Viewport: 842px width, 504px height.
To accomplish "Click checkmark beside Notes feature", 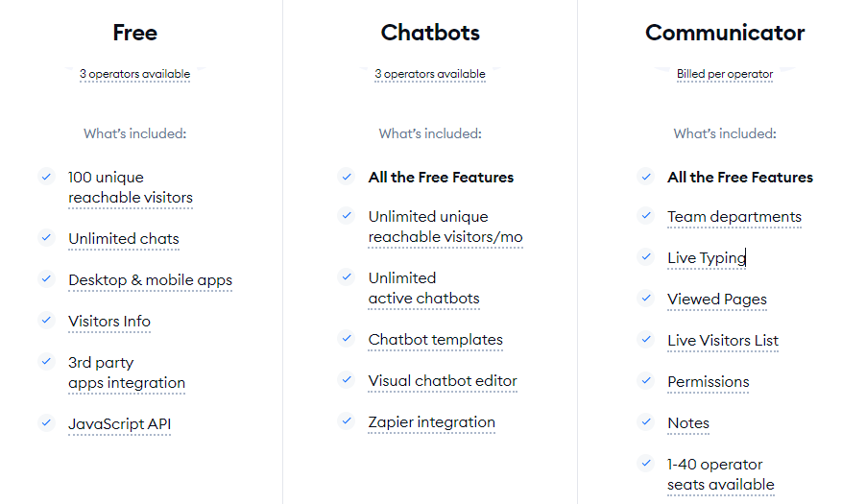I will click(646, 421).
